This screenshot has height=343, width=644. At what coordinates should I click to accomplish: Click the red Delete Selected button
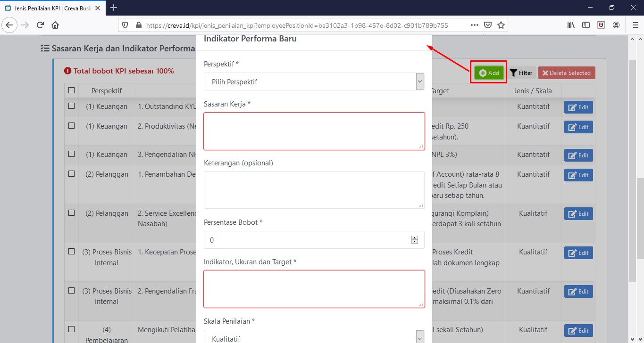point(567,73)
